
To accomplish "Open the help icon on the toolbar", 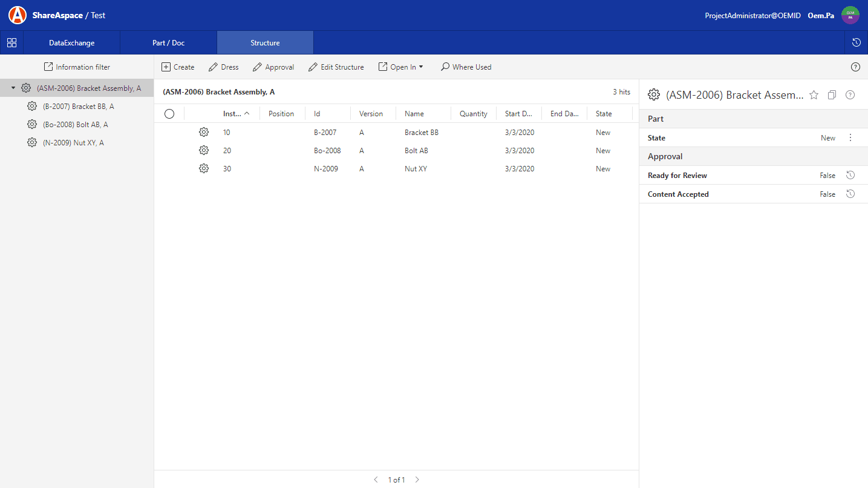I will (x=855, y=67).
